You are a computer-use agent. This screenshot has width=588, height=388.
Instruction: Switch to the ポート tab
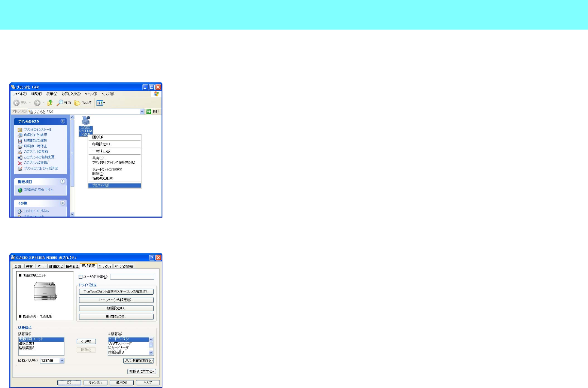tap(41, 266)
